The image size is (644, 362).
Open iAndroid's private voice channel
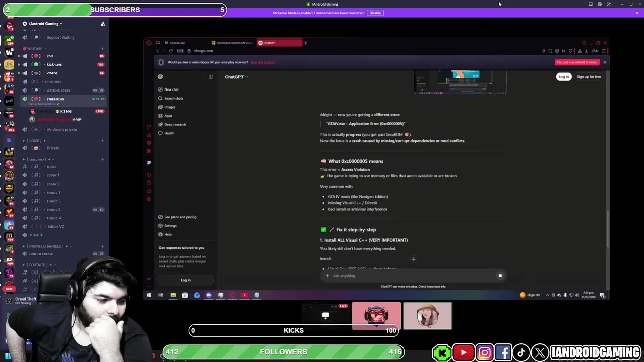[x=61, y=130]
